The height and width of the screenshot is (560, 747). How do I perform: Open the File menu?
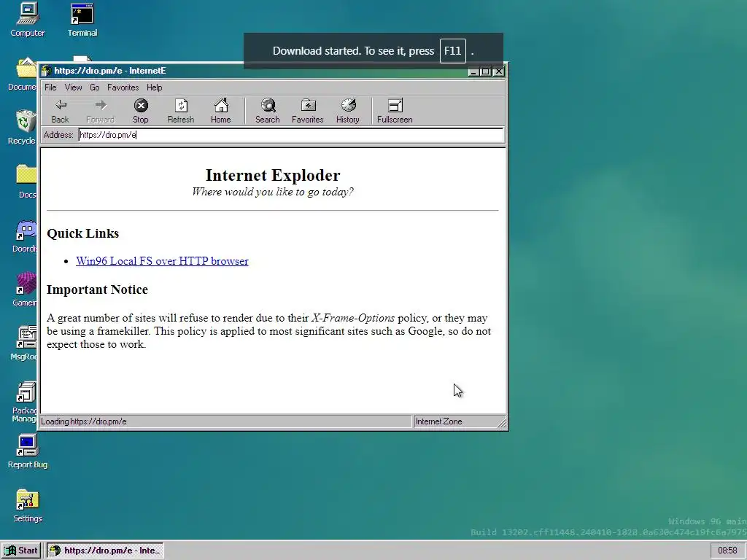[50, 87]
